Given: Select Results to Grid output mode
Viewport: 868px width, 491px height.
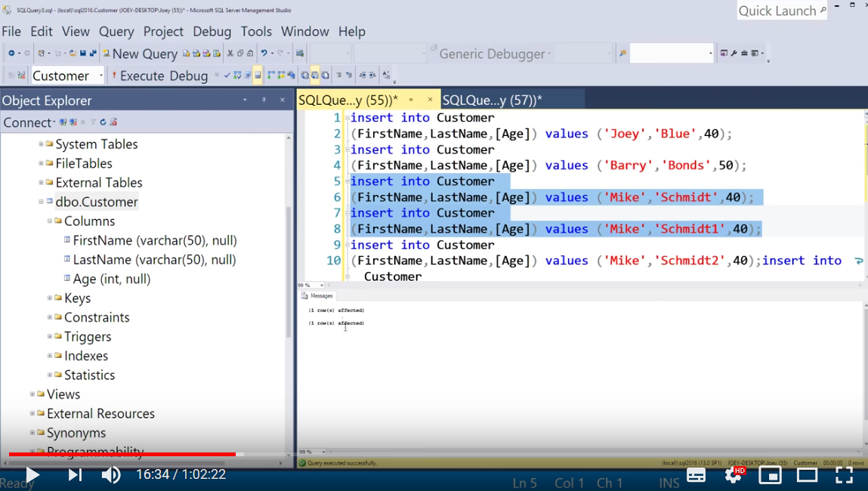Looking at the screenshot, I should tap(314, 76).
